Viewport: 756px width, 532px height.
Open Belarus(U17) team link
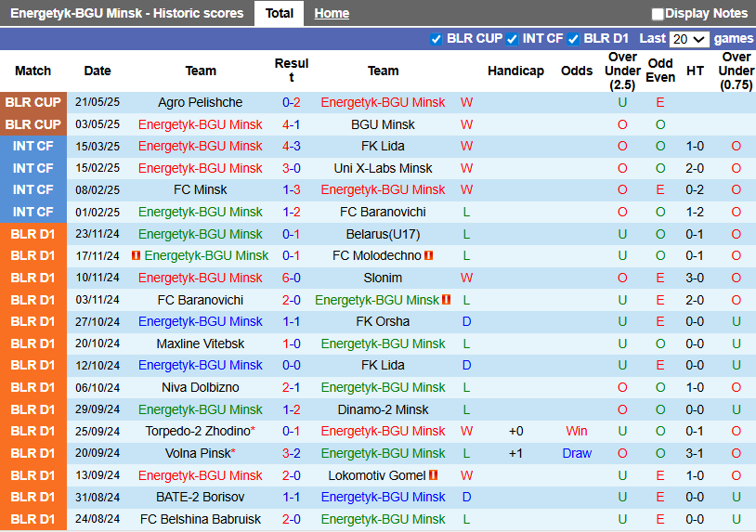tap(383, 234)
